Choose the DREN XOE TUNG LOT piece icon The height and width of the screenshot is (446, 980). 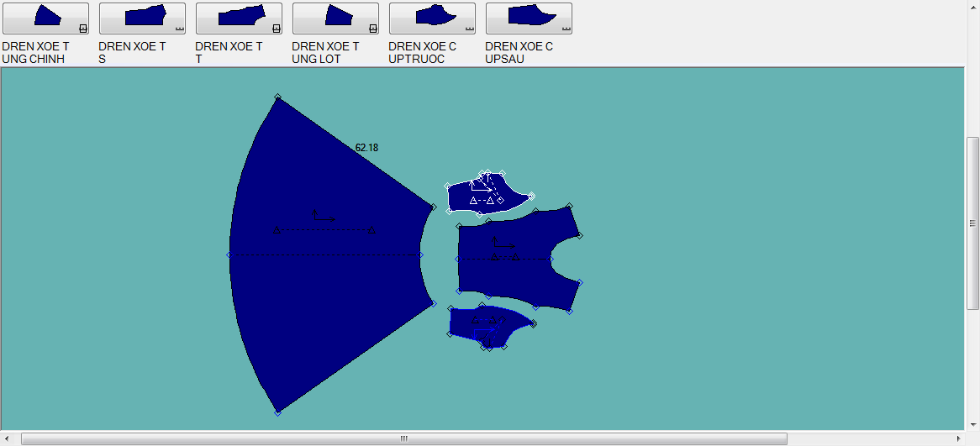[335, 18]
